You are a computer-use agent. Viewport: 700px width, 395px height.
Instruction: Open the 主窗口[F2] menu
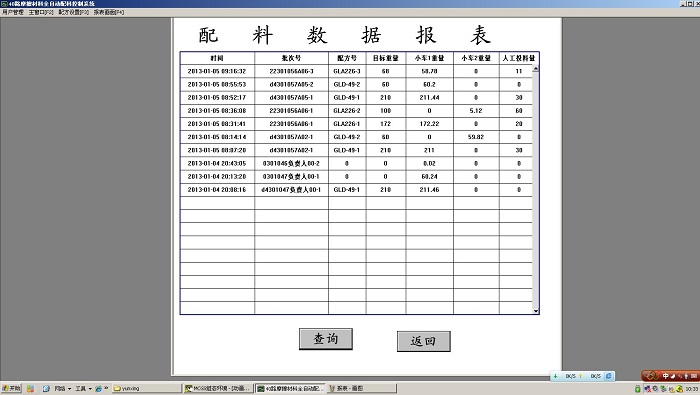41,12
